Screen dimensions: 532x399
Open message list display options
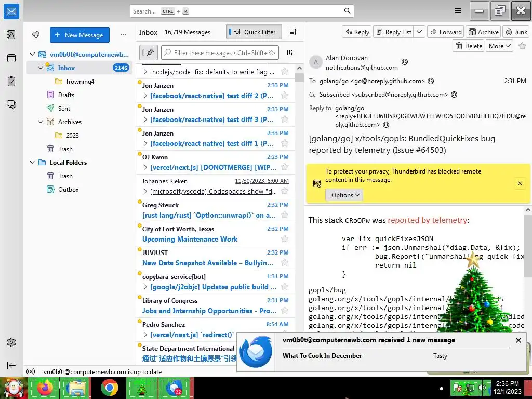coord(293,32)
